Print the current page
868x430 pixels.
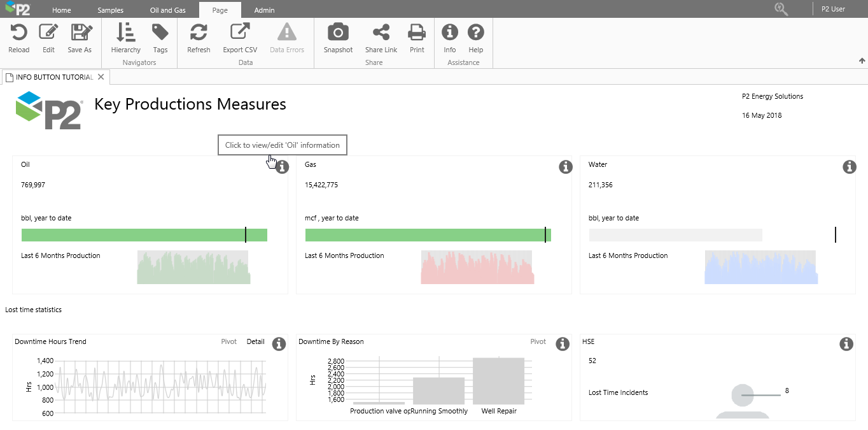point(417,33)
